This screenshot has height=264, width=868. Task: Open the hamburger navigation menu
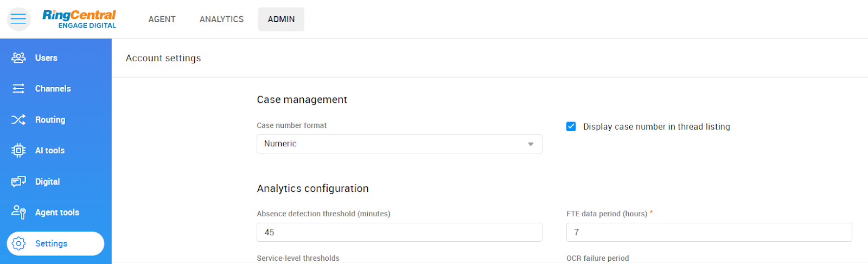18,19
